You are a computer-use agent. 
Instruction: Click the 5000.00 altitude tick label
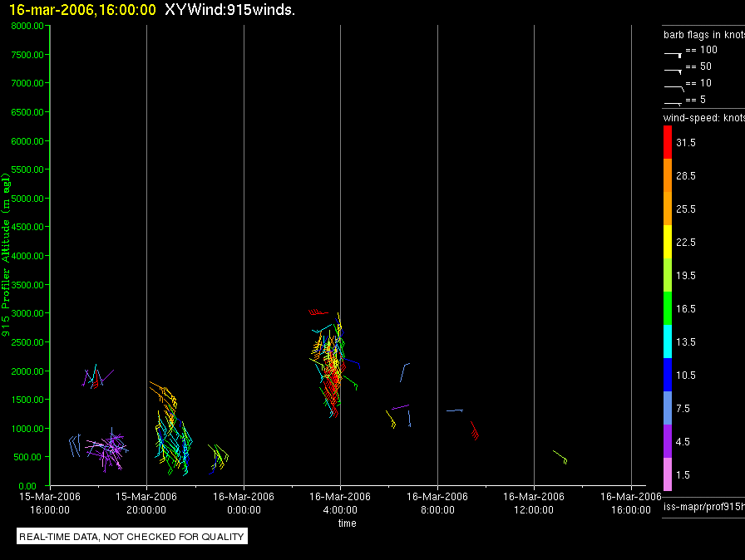27,199
